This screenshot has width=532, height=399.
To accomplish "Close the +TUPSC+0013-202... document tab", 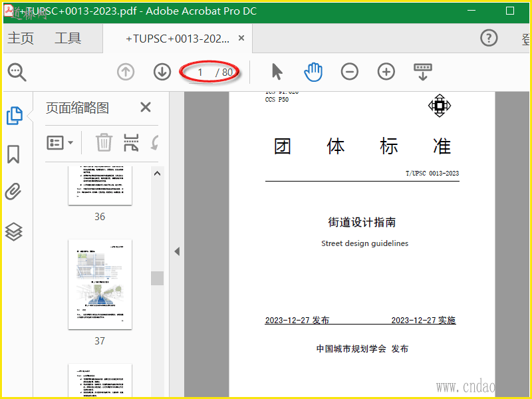I will [x=241, y=38].
